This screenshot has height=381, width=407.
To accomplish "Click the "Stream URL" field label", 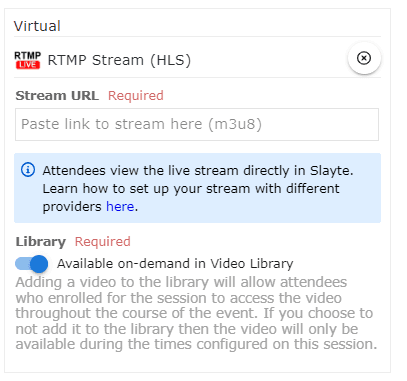I will (x=57, y=96).
